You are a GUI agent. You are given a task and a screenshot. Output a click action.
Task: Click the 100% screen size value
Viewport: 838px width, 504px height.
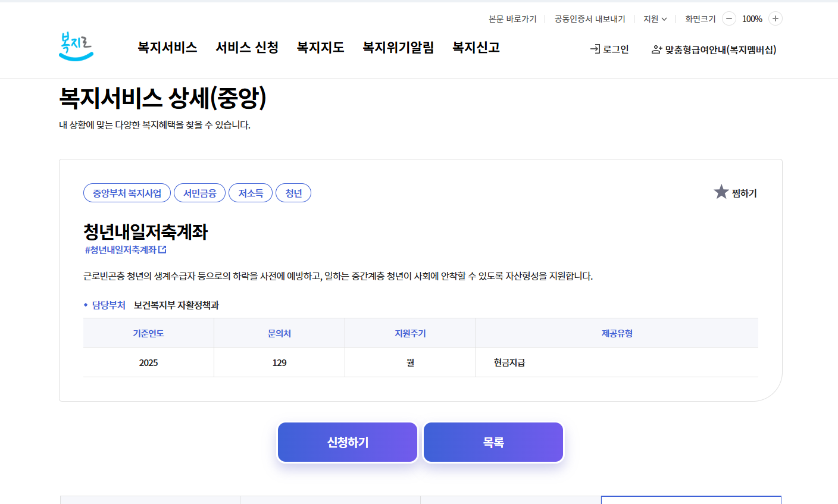click(752, 19)
